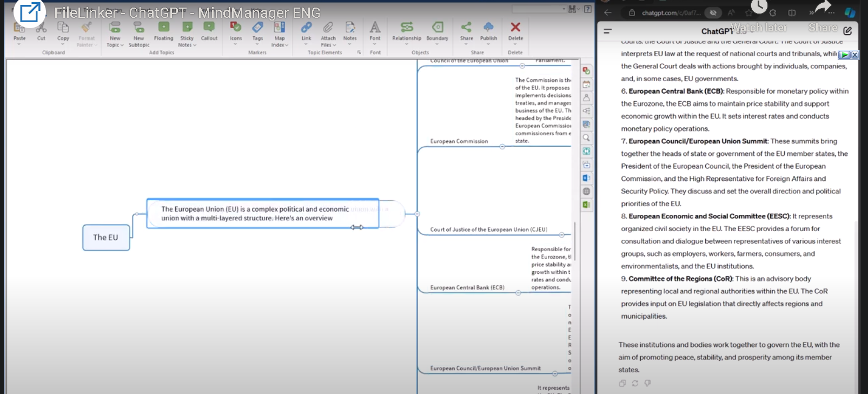
Task: Select The EU central topic
Action: pyautogui.click(x=106, y=238)
